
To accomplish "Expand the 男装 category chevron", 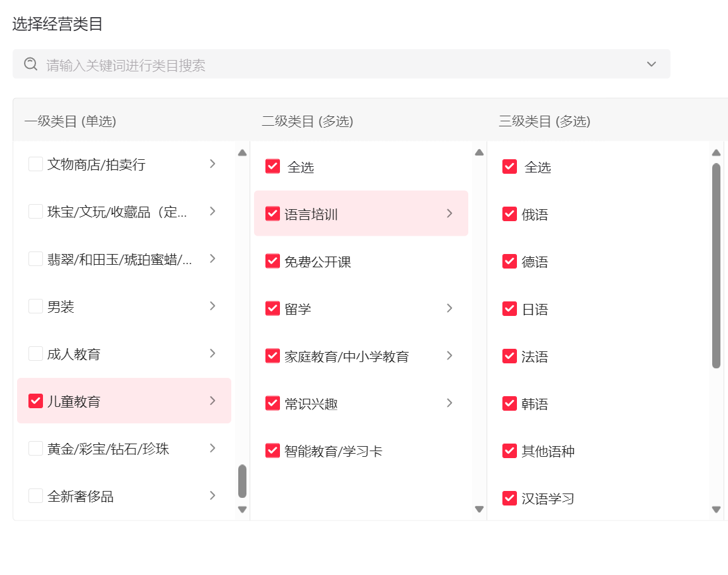I will [212, 306].
